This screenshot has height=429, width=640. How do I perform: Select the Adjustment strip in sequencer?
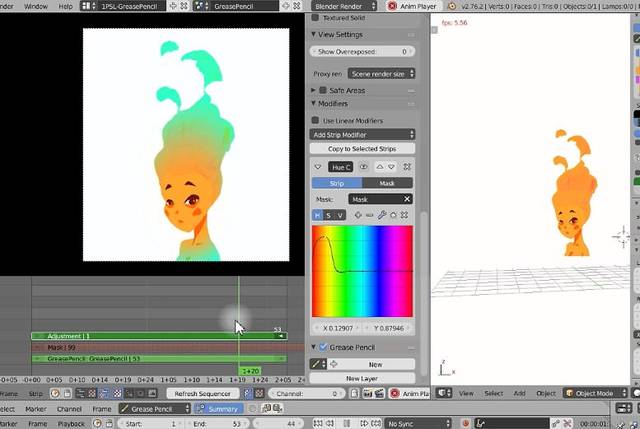point(159,336)
